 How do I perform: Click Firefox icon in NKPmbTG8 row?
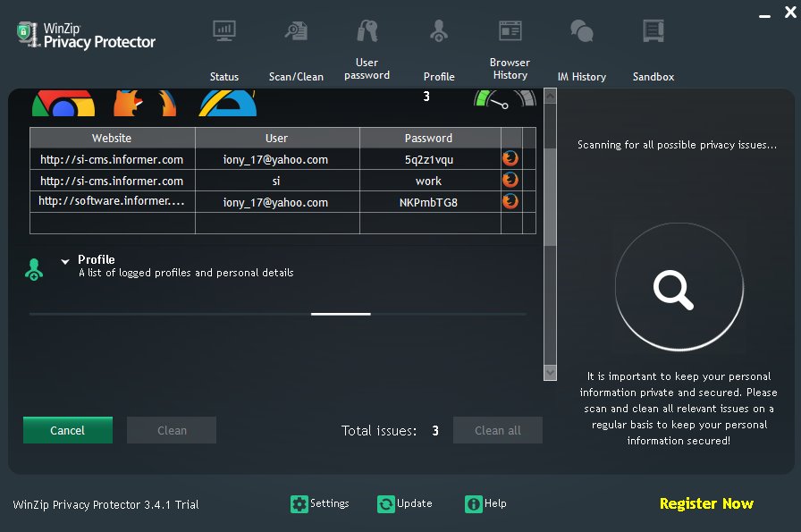510,202
